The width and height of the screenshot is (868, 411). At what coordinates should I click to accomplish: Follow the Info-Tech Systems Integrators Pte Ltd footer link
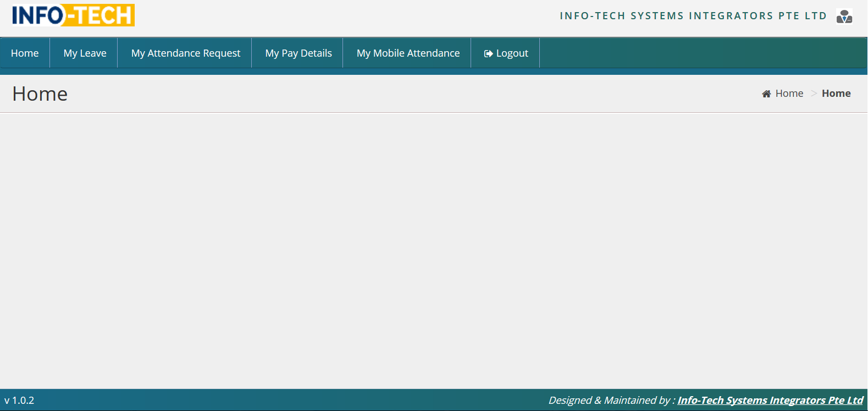click(x=770, y=401)
